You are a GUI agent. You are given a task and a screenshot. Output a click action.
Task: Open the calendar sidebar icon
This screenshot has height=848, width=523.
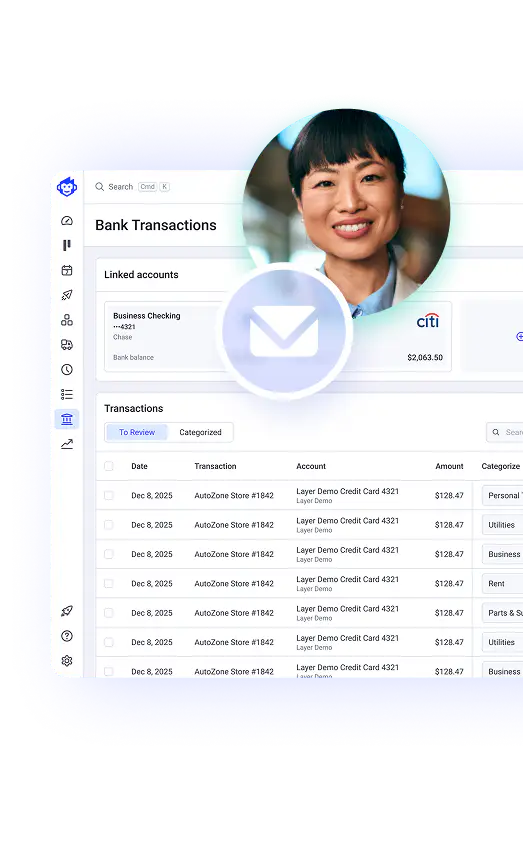[67, 270]
